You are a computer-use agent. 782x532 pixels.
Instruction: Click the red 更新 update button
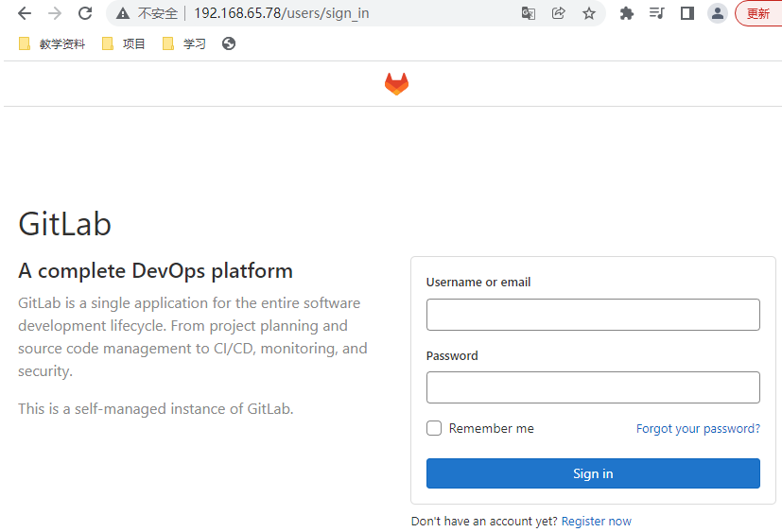coord(758,13)
